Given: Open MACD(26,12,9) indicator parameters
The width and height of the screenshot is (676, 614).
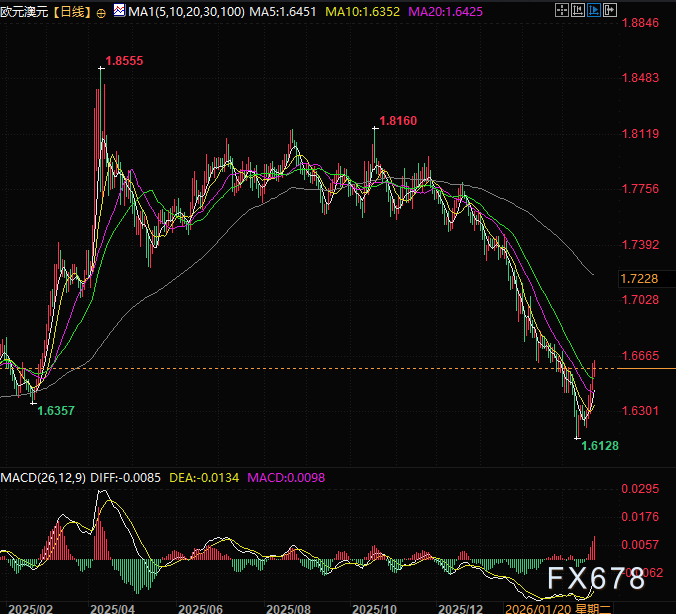Looking at the screenshot, I should [x=43, y=478].
